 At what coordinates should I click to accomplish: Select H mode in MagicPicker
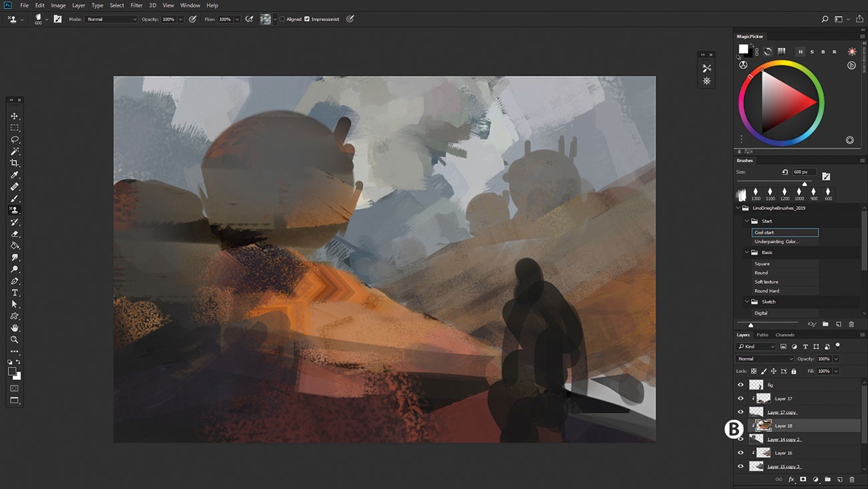click(801, 51)
